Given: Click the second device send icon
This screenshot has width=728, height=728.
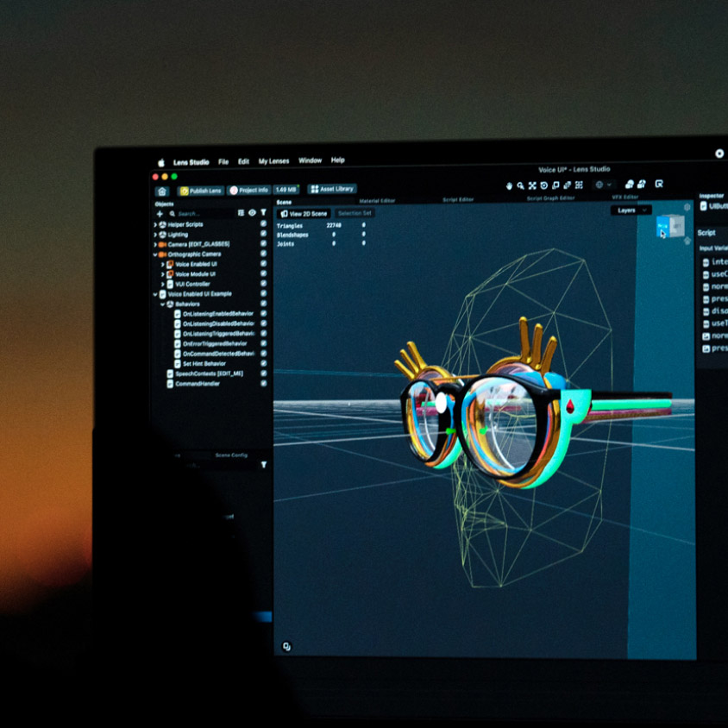Looking at the screenshot, I should [641, 185].
